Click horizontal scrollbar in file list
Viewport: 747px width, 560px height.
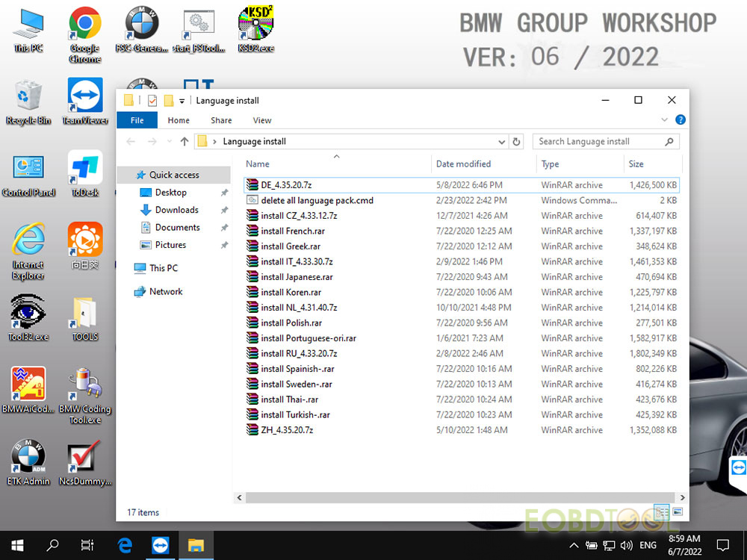pyautogui.click(x=460, y=497)
